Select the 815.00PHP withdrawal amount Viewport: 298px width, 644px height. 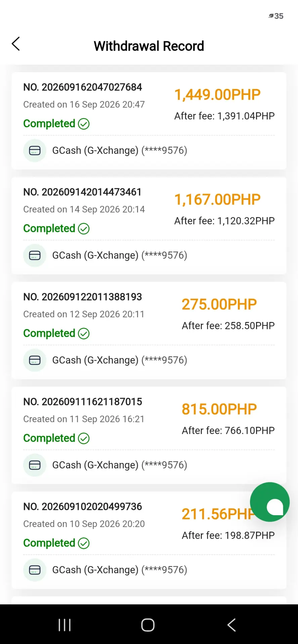tap(219, 409)
